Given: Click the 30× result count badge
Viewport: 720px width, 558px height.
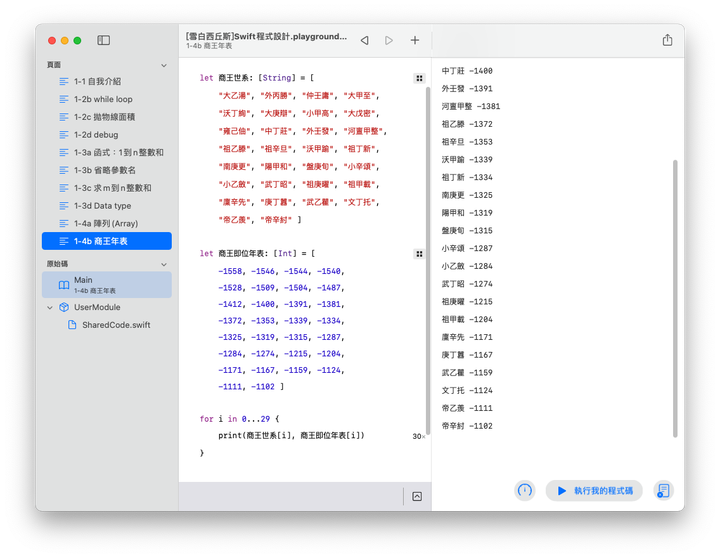Looking at the screenshot, I should pyautogui.click(x=418, y=436).
